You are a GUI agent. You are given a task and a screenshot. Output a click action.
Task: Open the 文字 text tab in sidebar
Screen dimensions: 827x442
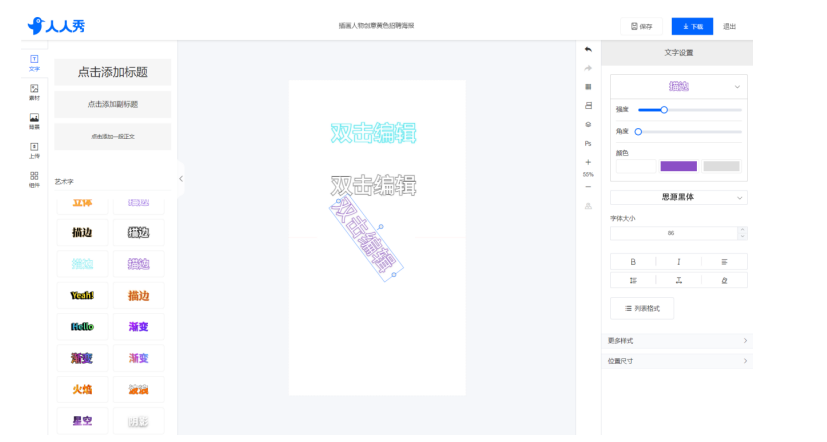[34, 63]
